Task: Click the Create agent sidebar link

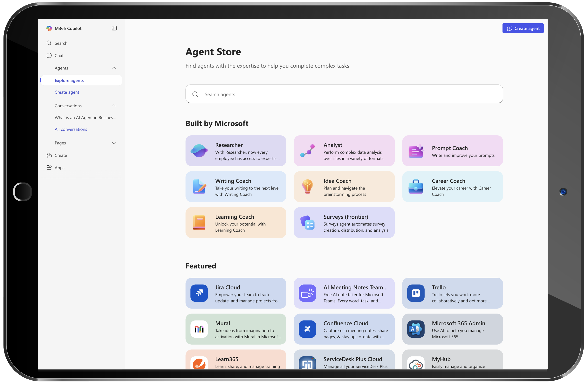Action: point(67,92)
